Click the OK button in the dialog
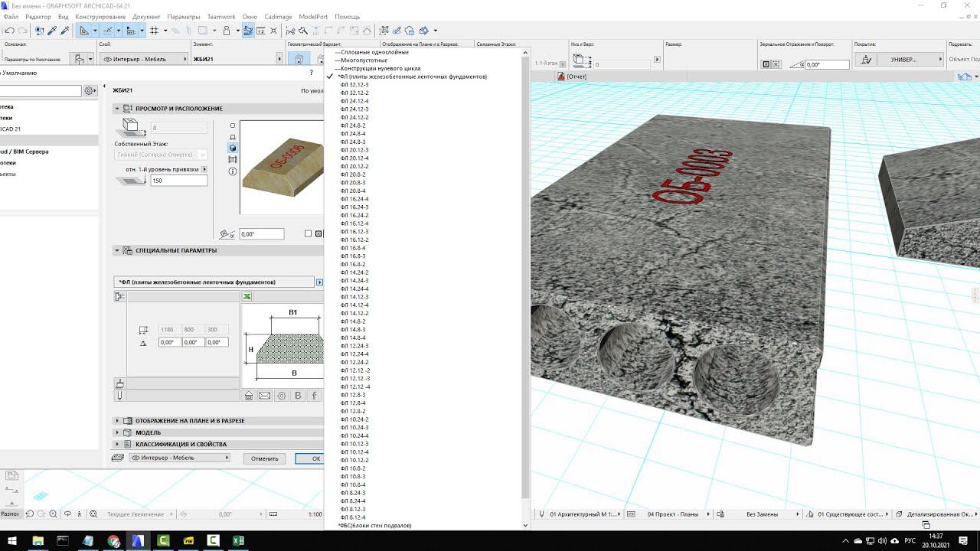Screen dimensions: 980x551 [x=315, y=458]
